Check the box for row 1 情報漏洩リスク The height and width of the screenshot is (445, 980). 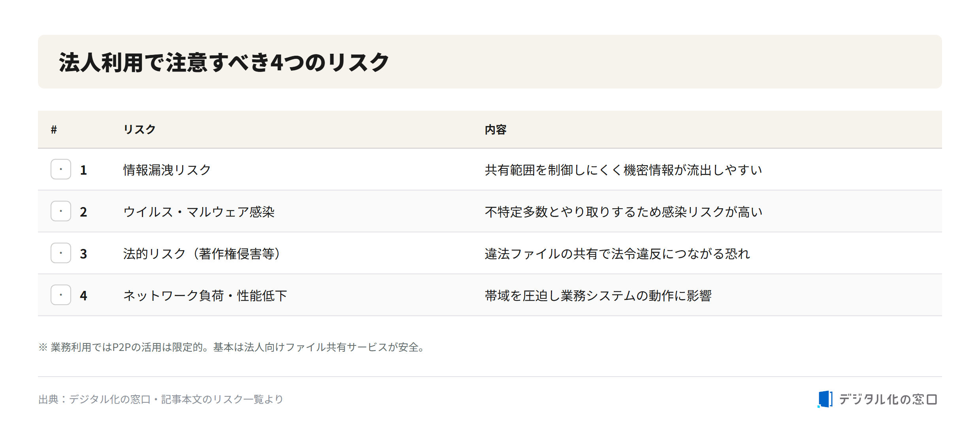click(x=61, y=169)
